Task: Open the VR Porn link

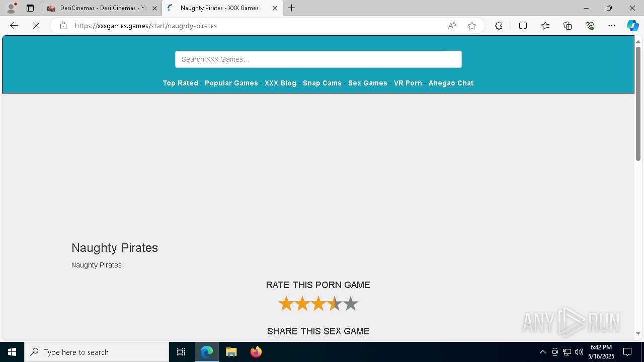Action: point(408,83)
